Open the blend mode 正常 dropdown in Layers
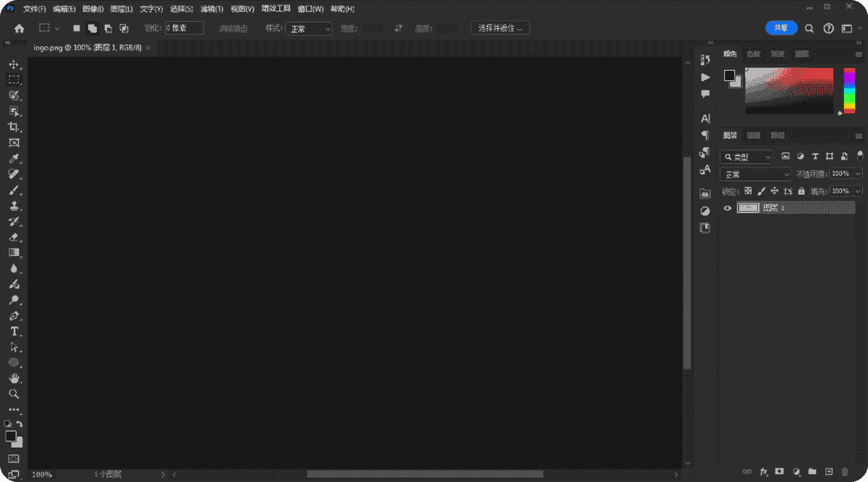Screen dimensions: 868x482 pyautogui.click(x=755, y=174)
